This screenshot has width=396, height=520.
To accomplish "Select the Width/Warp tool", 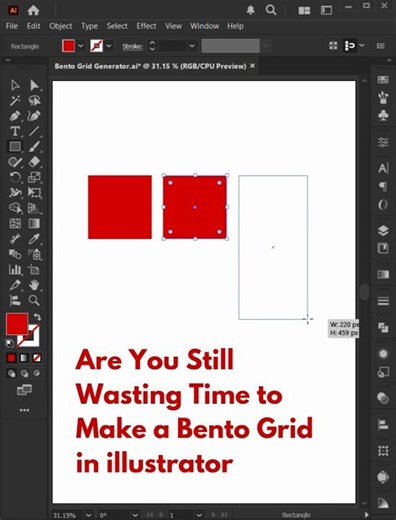I will [x=15, y=193].
